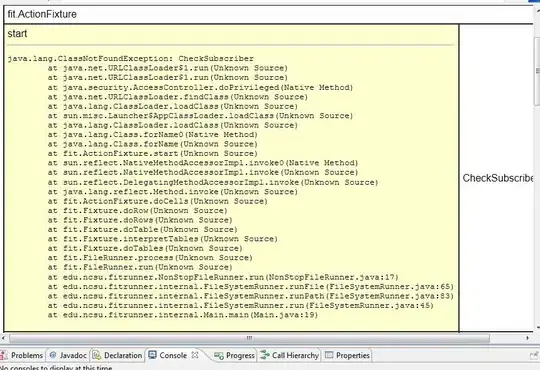Click the DelegatingMethodAccessorImpl.invoke line
540x370 pixels.
point(213,182)
